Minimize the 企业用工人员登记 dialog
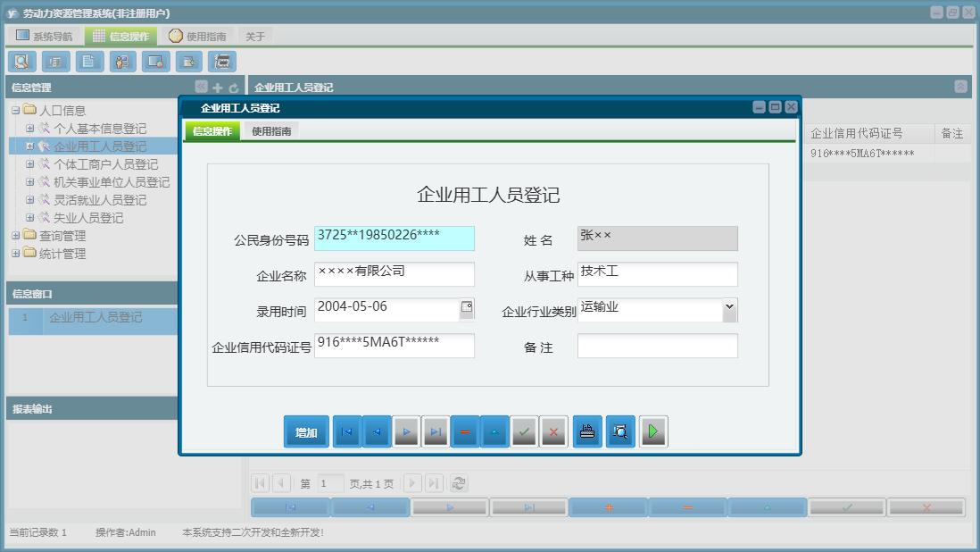The image size is (980, 552). tap(759, 107)
